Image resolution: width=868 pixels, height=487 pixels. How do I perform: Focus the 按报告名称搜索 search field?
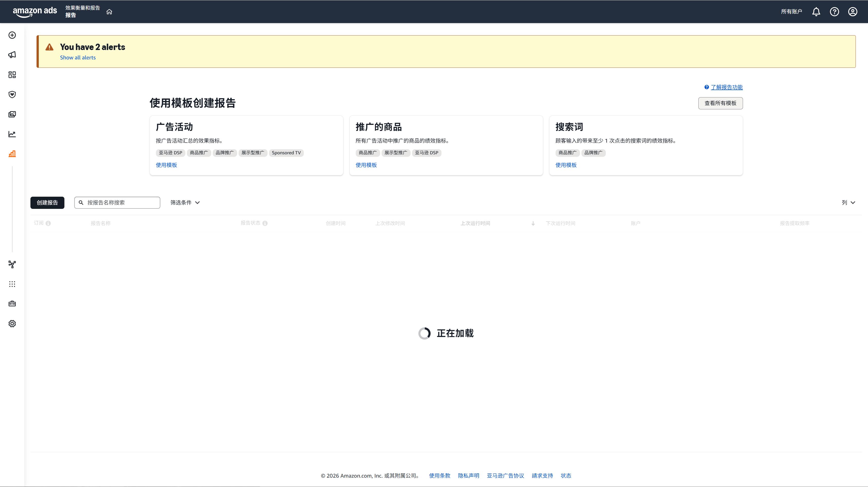click(117, 203)
